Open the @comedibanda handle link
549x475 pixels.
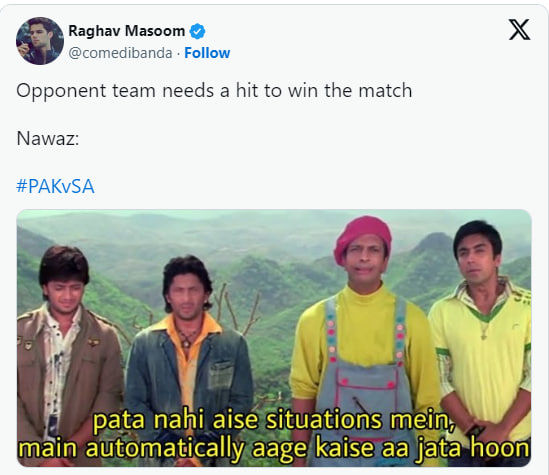coord(120,53)
